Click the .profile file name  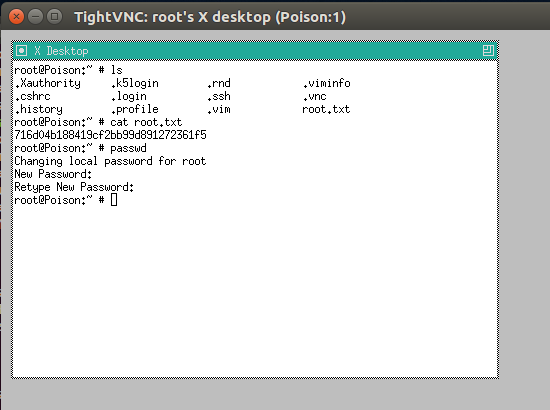click(135, 109)
